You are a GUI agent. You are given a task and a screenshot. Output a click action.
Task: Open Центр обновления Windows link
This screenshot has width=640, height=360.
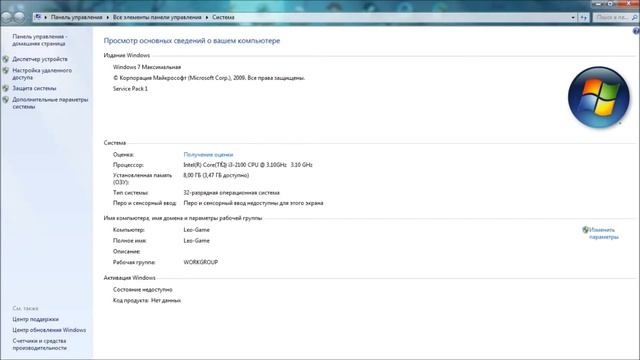[49, 330]
